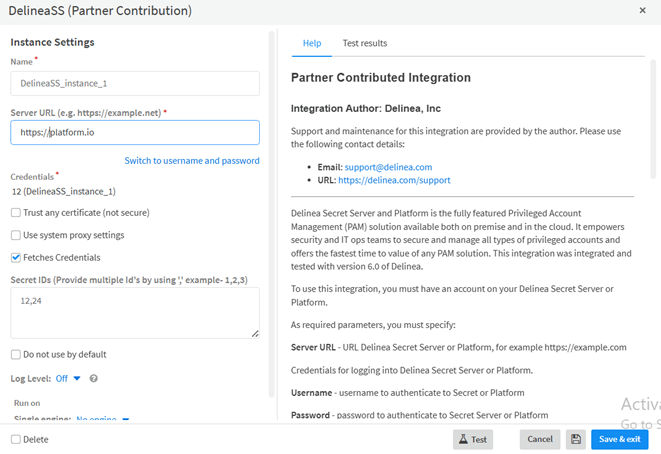
Task: Run the integration Test button
Action: click(x=473, y=439)
